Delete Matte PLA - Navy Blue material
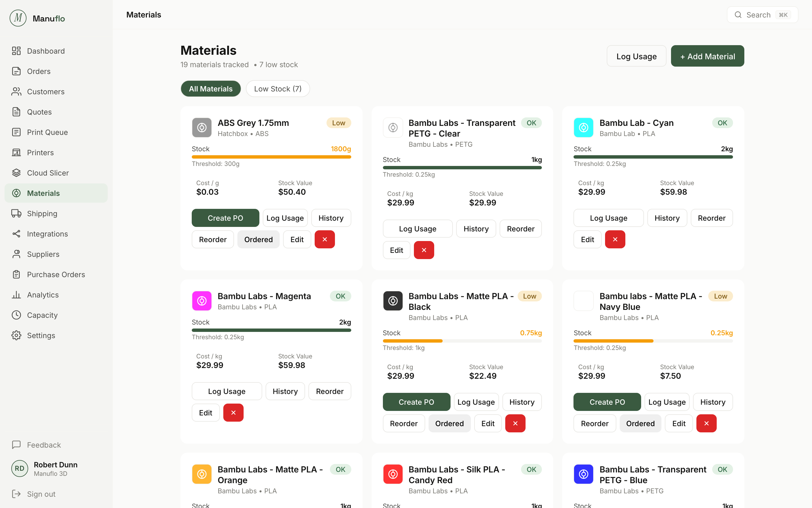Screen dimensions: 812x508 (x=706, y=424)
